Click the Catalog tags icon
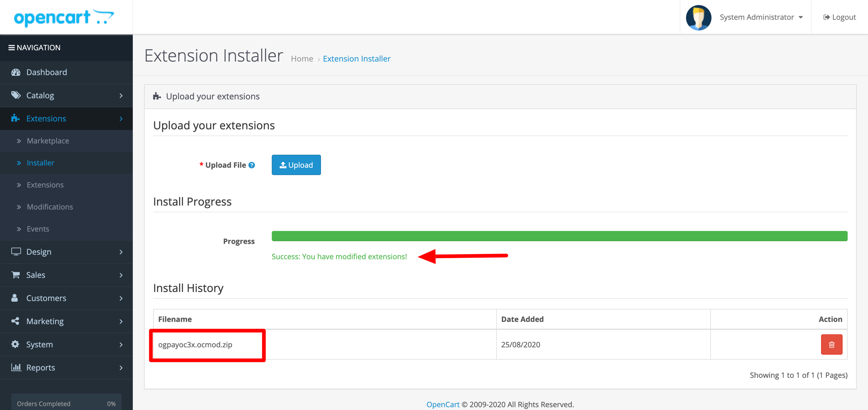 click(16, 95)
